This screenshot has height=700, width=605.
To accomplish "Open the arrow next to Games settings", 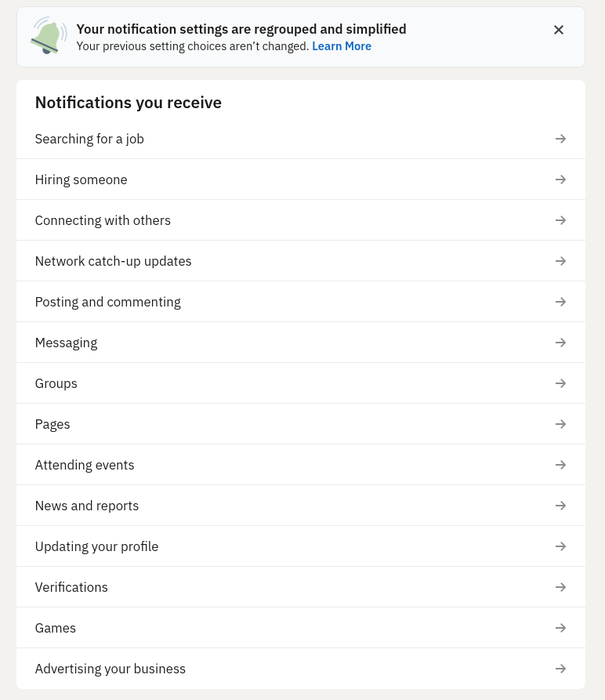I will pos(560,628).
